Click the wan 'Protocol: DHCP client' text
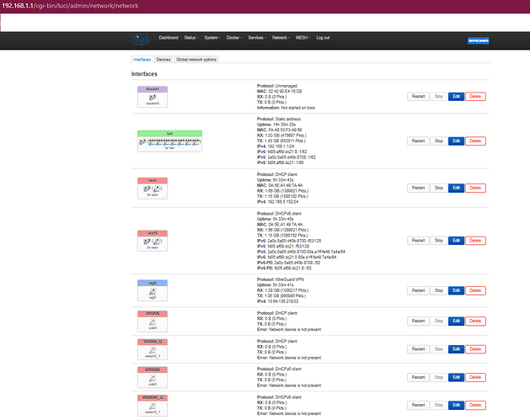The height and width of the screenshot is (420, 530). point(277,174)
